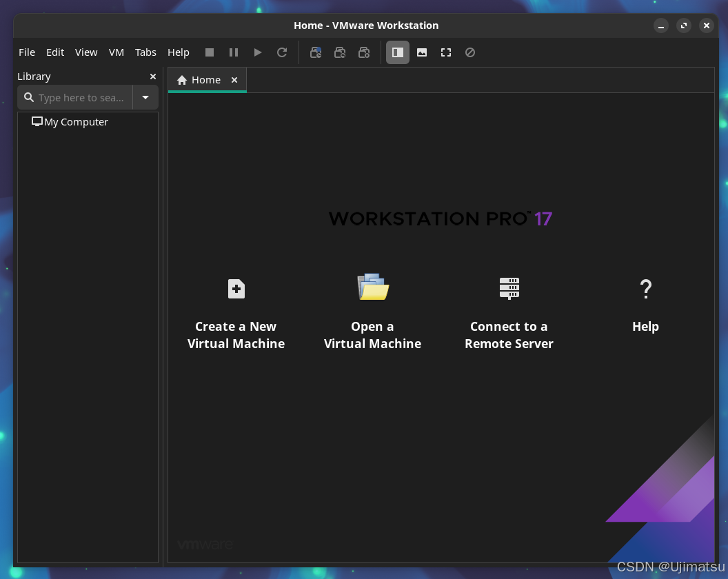This screenshot has width=728, height=579.
Task: Open the File menu
Action: pyautogui.click(x=27, y=52)
